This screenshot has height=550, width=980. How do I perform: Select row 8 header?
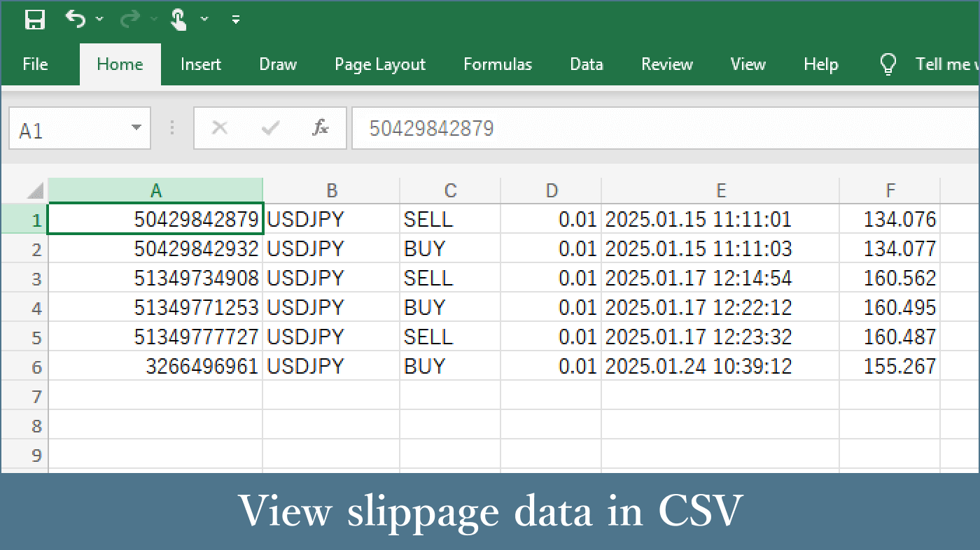[24, 425]
